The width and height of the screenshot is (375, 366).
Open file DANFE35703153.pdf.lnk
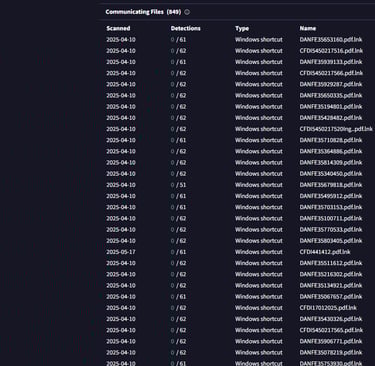[x=331, y=207]
